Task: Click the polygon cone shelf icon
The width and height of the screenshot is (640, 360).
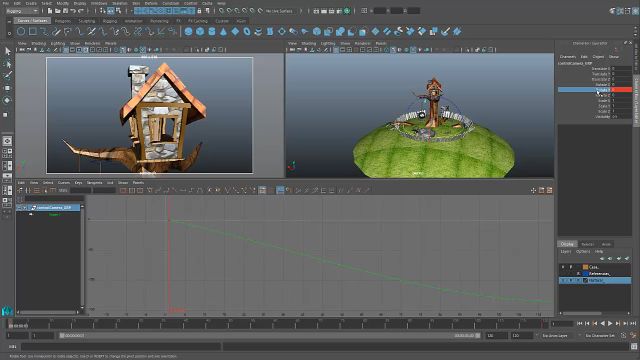Action: point(223,31)
